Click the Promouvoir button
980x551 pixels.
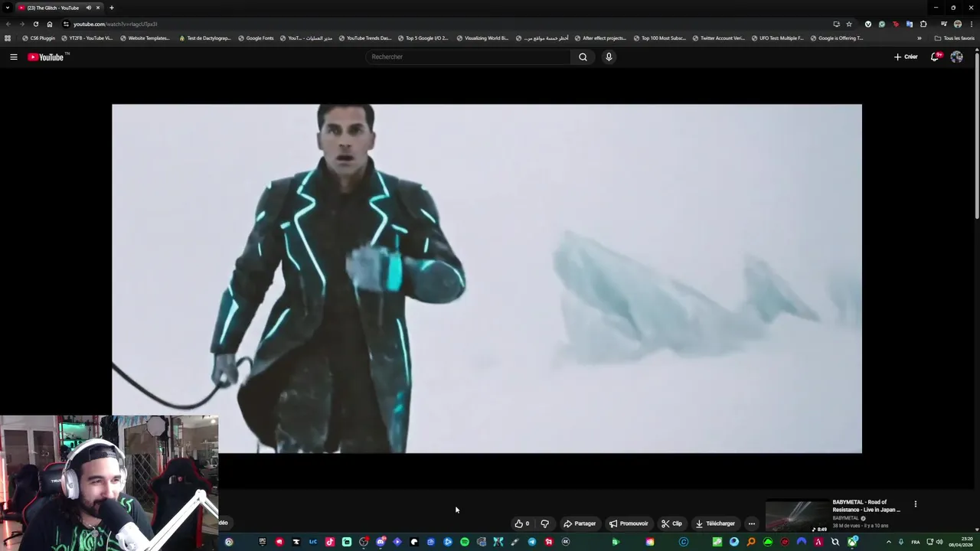pos(629,523)
